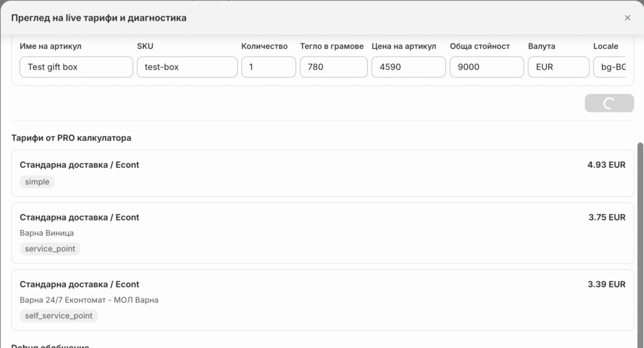
Task: Edit the total value field 9000
Action: coord(487,67)
